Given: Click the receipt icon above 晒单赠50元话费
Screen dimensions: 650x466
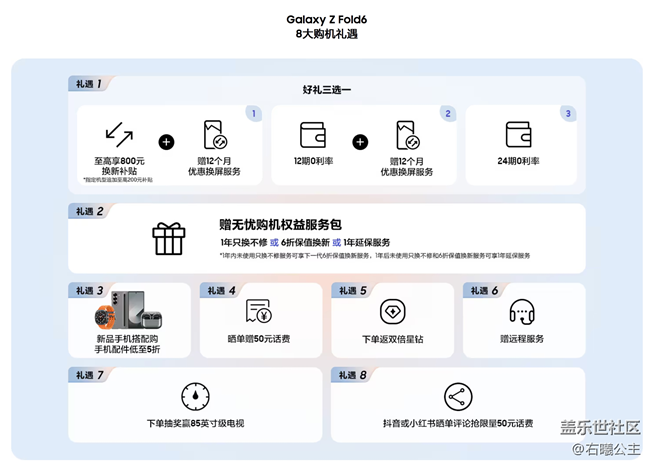Looking at the screenshot, I should [259, 312].
